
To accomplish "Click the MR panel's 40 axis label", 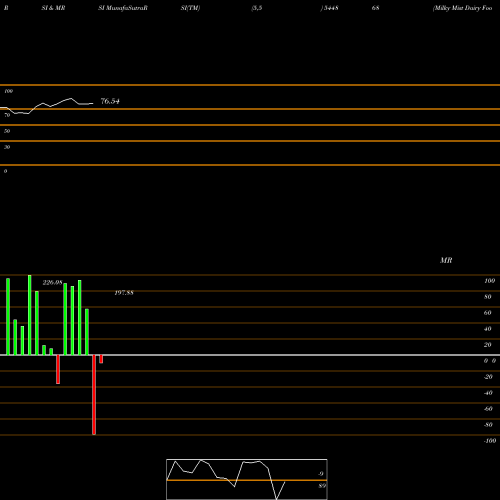I will (488, 329).
